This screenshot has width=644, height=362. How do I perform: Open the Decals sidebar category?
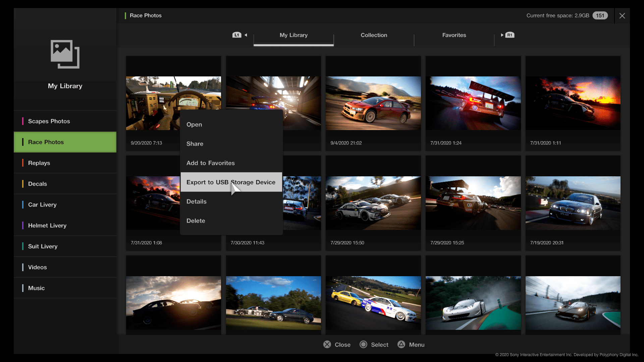(65, 184)
